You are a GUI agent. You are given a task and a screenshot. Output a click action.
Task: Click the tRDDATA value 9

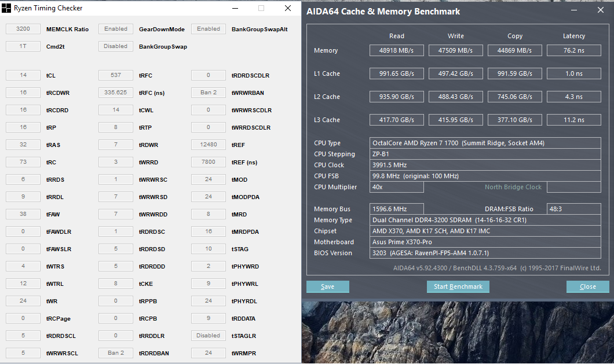point(209,318)
